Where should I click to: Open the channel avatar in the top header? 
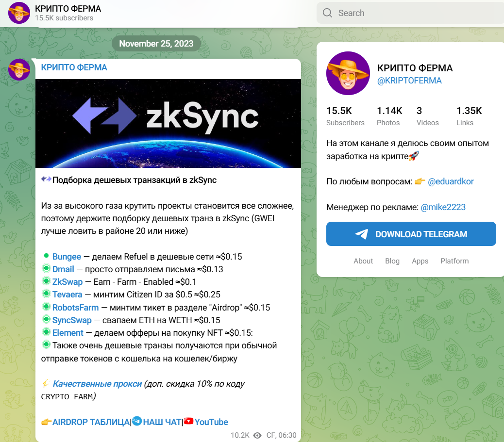pos(19,13)
